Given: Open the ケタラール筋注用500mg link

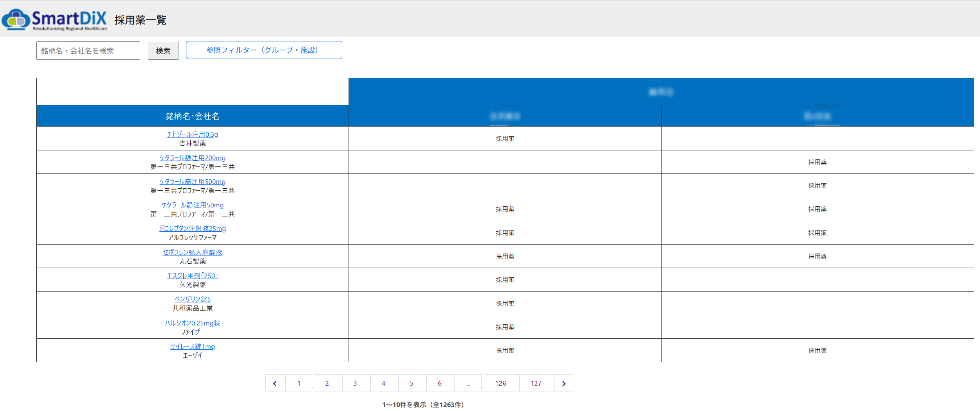Looking at the screenshot, I should [193, 182].
